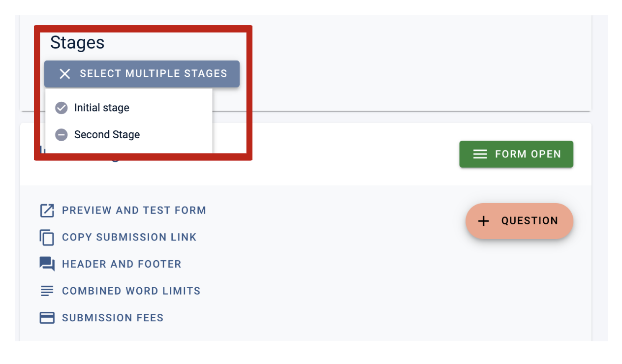The image size is (622, 364).
Task: Click the hamburger icon on Form Open button
Action: (480, 154)
